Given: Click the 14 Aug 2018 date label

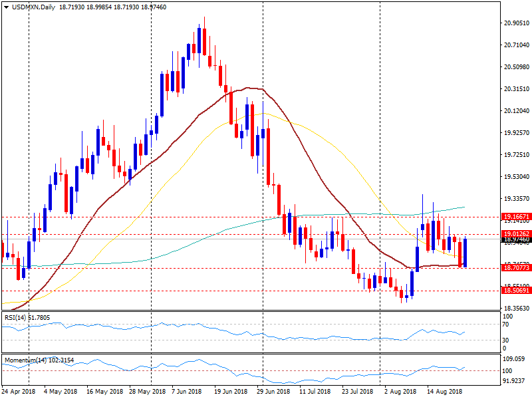Looking at the screenshot, I should [446, 392].
